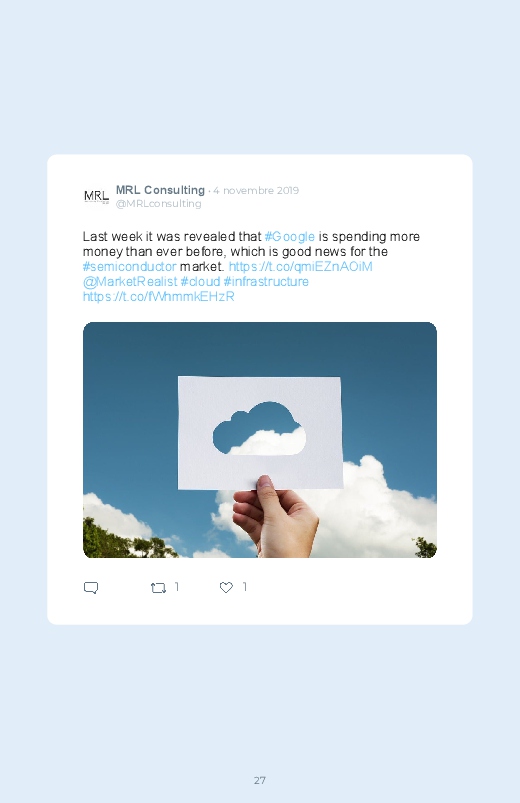This screenshot has height=803, width=520.
Task: Click the retweet arrows icon
Action: tap(158, 588)
